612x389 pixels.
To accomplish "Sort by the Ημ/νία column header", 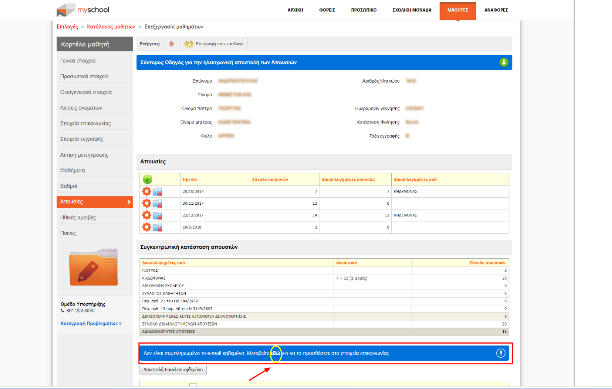I will (190, 179).
